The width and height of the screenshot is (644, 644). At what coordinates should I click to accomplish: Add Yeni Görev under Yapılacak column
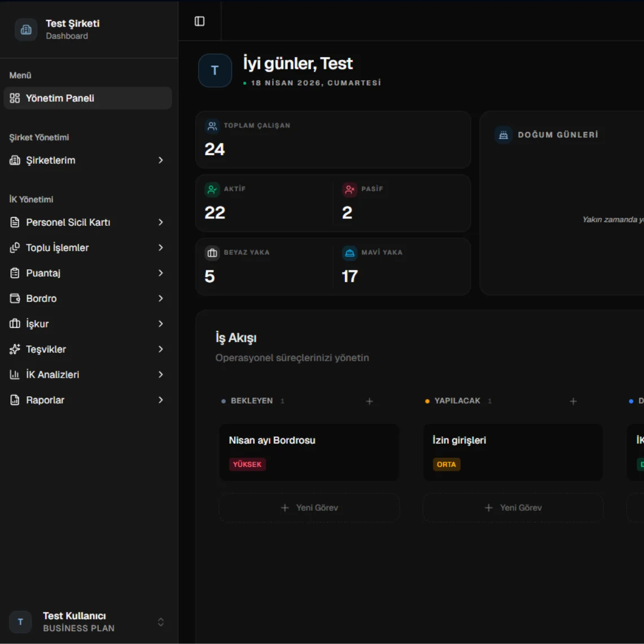[513, 508]
